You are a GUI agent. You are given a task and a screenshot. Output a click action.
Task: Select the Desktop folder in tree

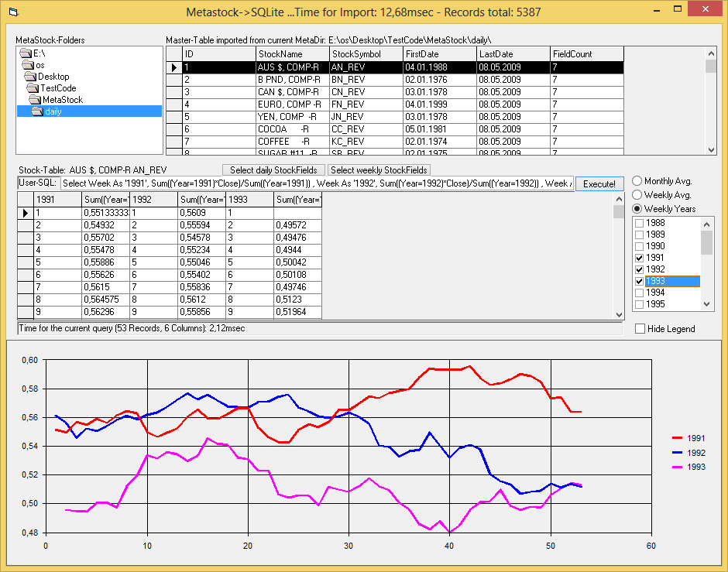point(53,77)
